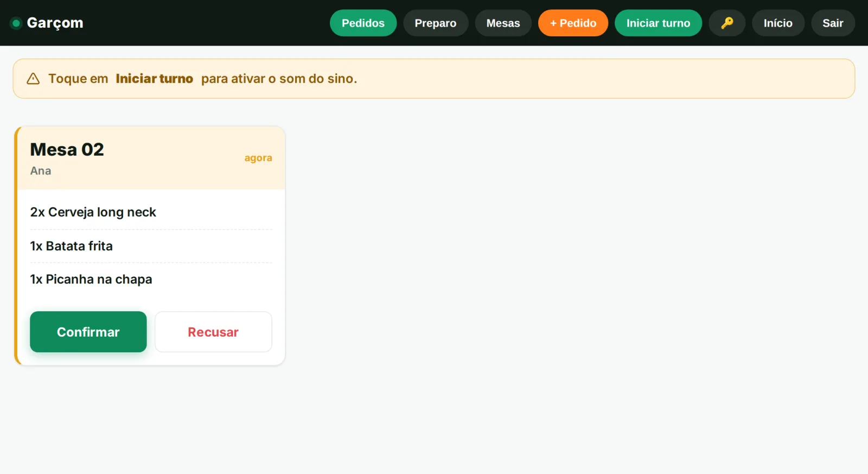Click the key icon button
Viewport: 868px width, 474px height.
coord(727,23)
